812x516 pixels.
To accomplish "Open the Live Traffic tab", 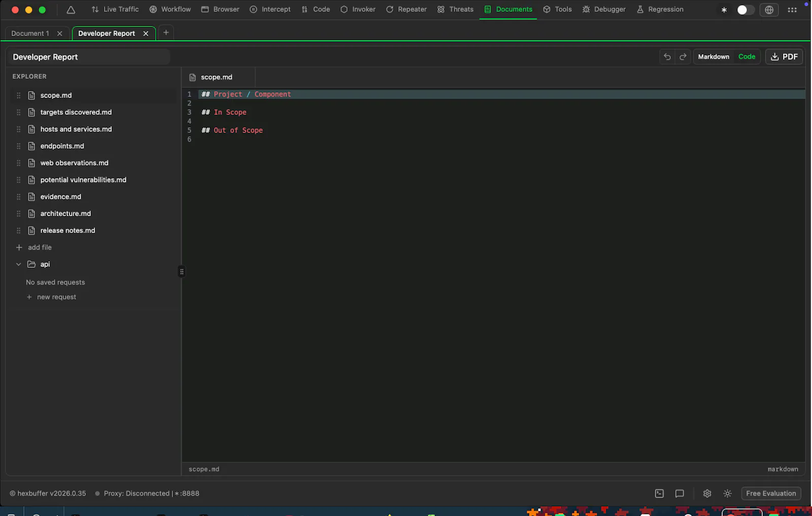I will click(115, 9).
